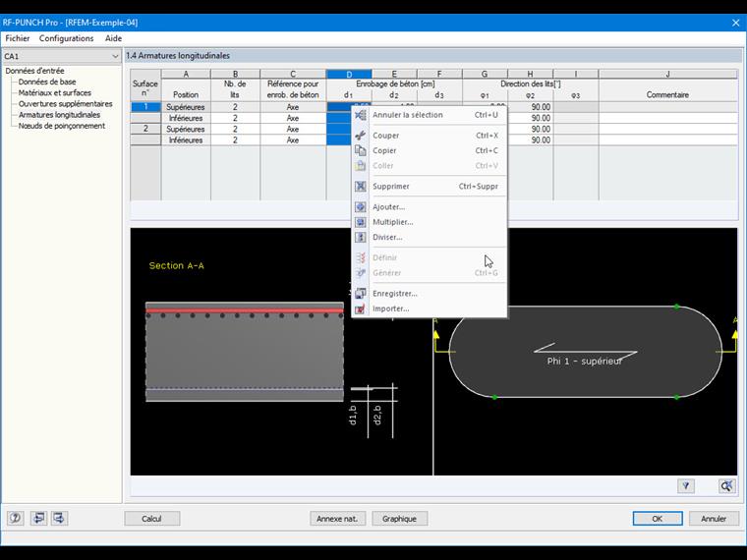Confirm with the OK button
The height and width of the screenshot is (560, 747).
coord(658,519)
